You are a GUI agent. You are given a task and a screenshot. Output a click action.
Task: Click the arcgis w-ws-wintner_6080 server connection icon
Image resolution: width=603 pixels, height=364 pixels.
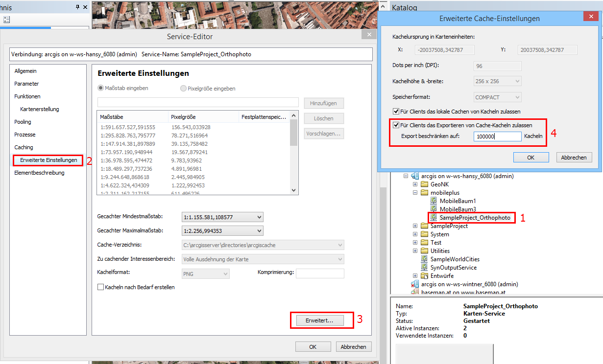pos(415,284)
